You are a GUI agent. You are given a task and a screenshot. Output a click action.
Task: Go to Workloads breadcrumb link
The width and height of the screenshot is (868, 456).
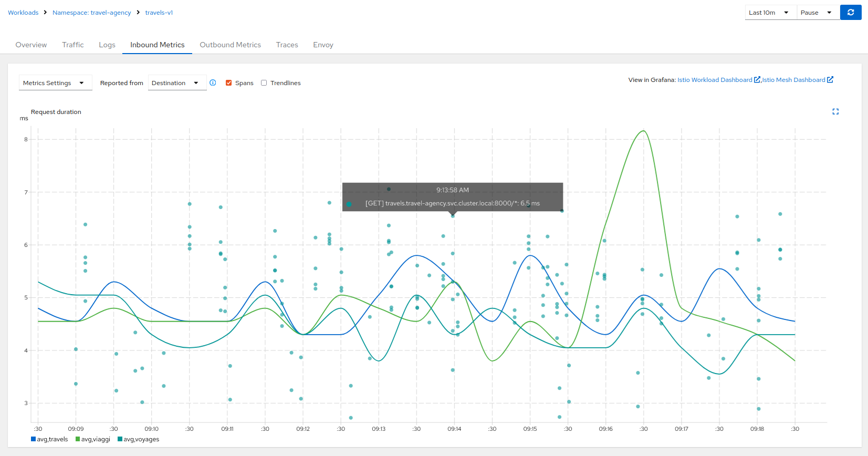pos(23,13)
